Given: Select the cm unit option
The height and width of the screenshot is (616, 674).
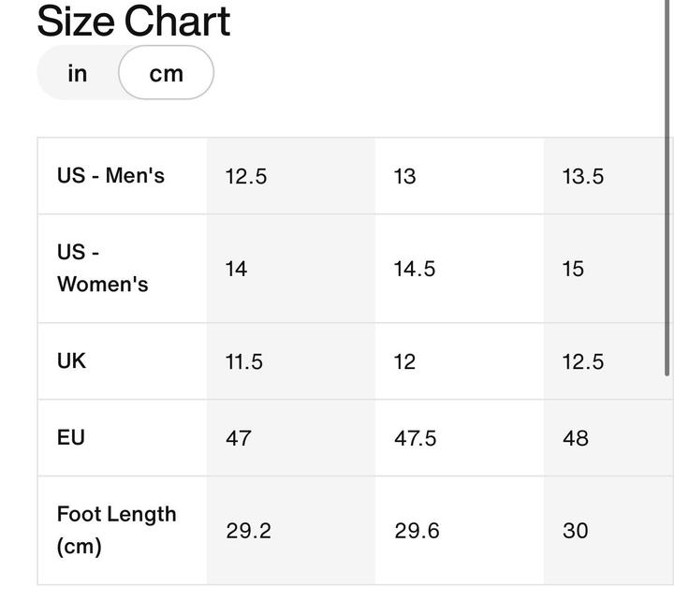Looking at the screenshot, I should point(166,73).
